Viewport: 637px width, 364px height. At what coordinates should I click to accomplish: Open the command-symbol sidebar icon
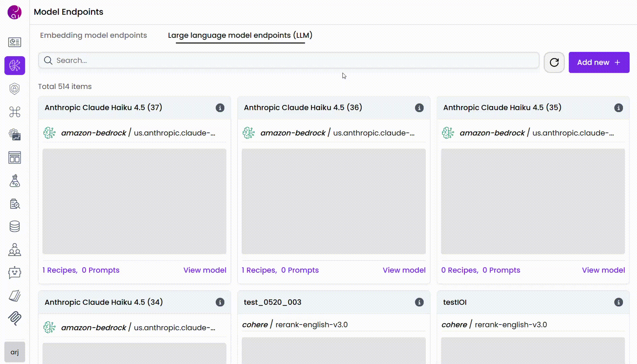point(14,112)
